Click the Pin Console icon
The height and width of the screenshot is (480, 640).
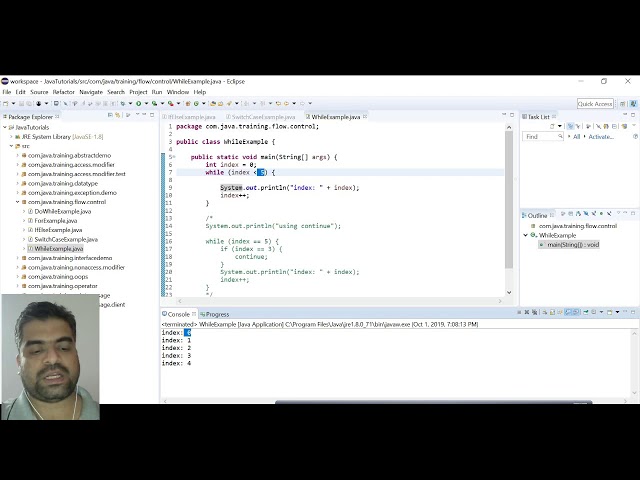[586, 313]
